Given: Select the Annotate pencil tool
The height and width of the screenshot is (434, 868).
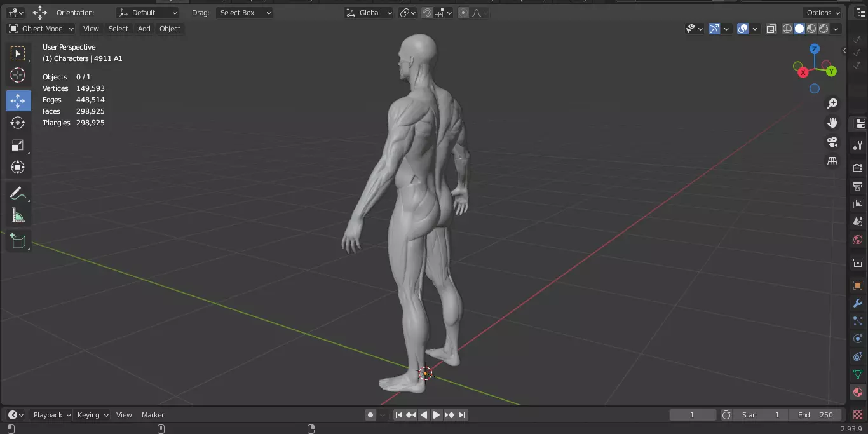Looking at the screenshot, I should [x=18, y=193].
